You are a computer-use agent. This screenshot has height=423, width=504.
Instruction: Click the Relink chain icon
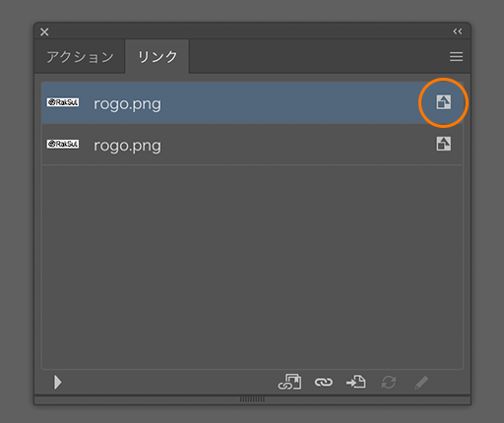[x=324, y=382]
